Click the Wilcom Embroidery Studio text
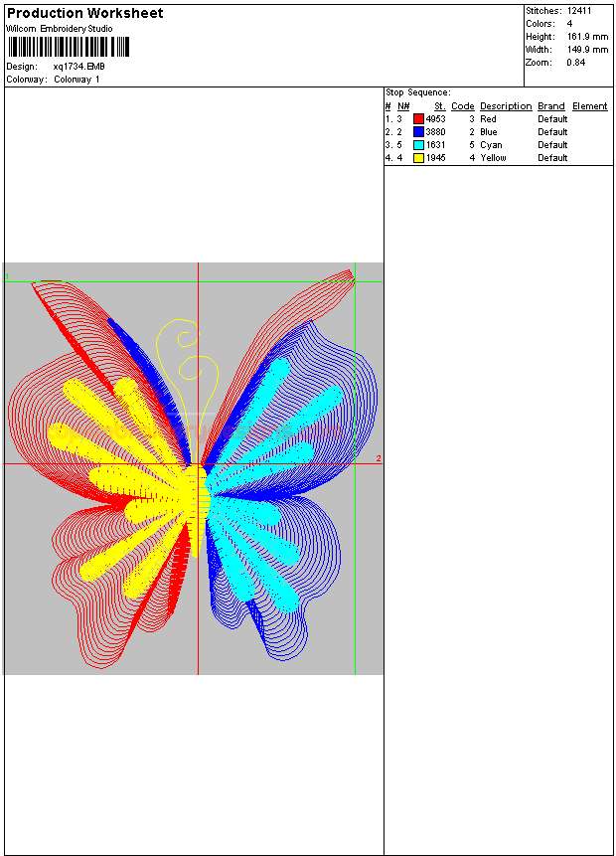The height and width of the screenshot is (856, 616). [x=60, y=29]
